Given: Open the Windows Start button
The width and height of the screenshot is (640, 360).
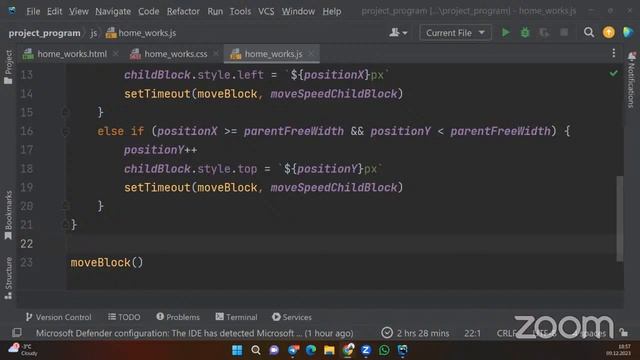Looking at the screenshot, I should pyautogui.click(x=237, y=350).
